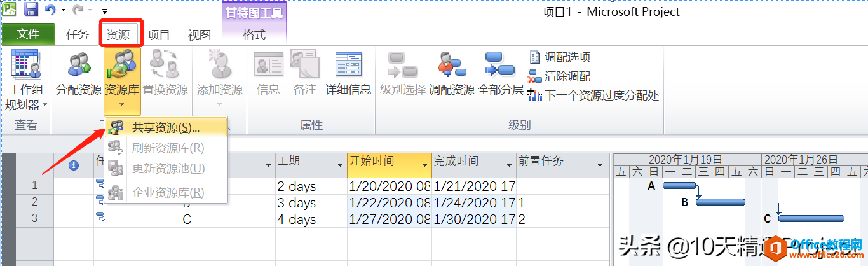Click task bar A in the Gantt chart
Viewport: 868px width, 266px height.
(x=679, y=185)
